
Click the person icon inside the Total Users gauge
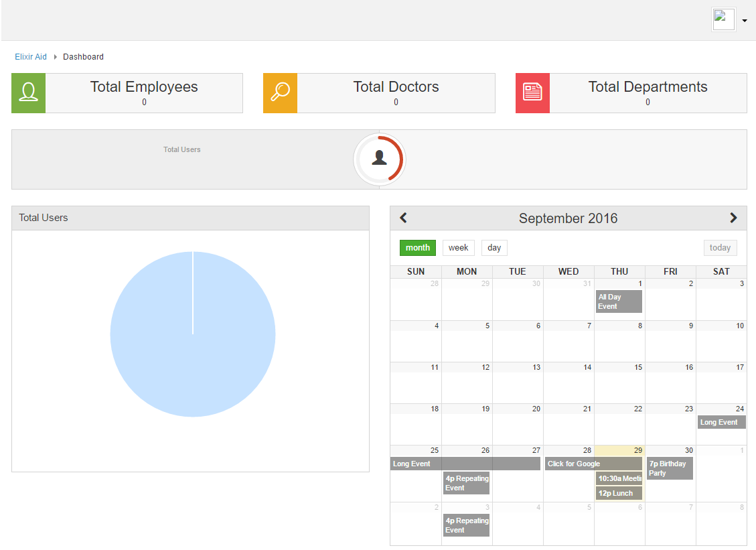[x=380, y=159]
